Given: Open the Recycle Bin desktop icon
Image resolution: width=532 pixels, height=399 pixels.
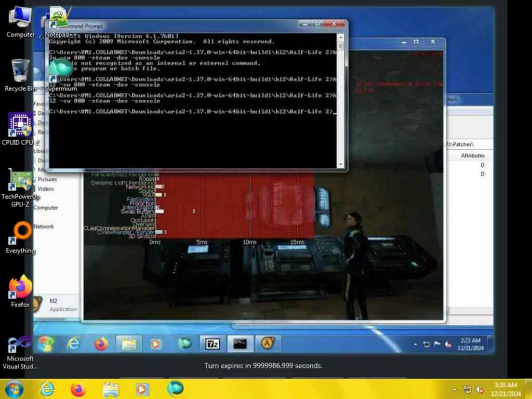Looking at the screenshot, I should (x=20, y=75).
